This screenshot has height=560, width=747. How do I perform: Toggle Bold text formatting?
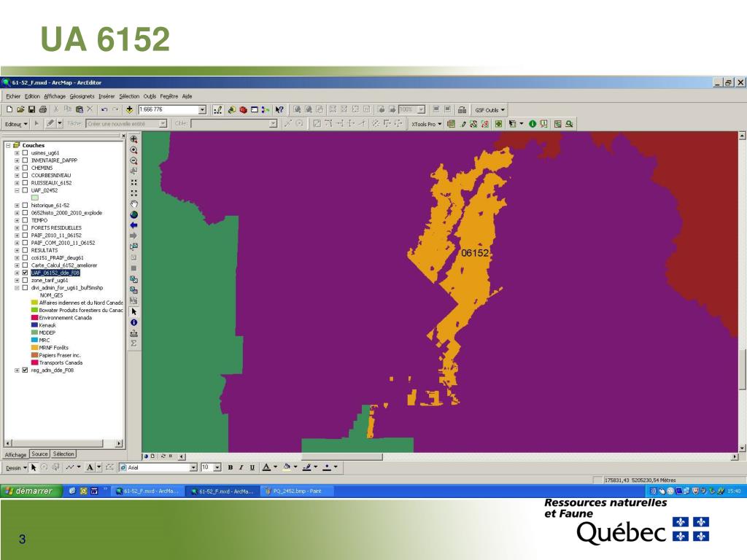230,467
